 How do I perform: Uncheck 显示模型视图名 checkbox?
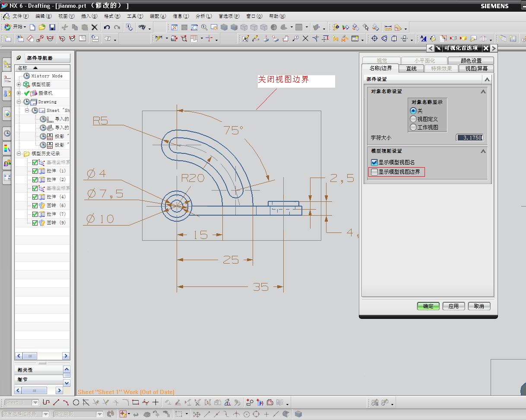pyautogui.click(x=374, y=162)
